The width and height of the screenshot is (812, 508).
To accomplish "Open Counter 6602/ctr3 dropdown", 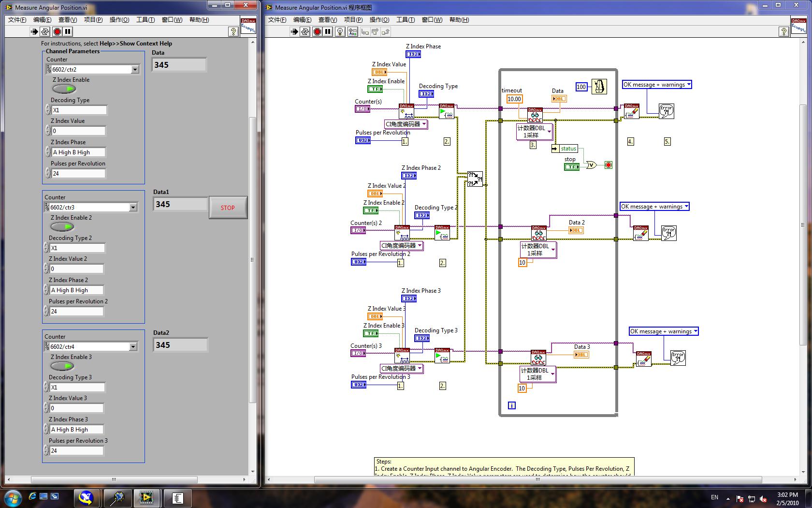I will pyautogui.click(x=133, y=208).
